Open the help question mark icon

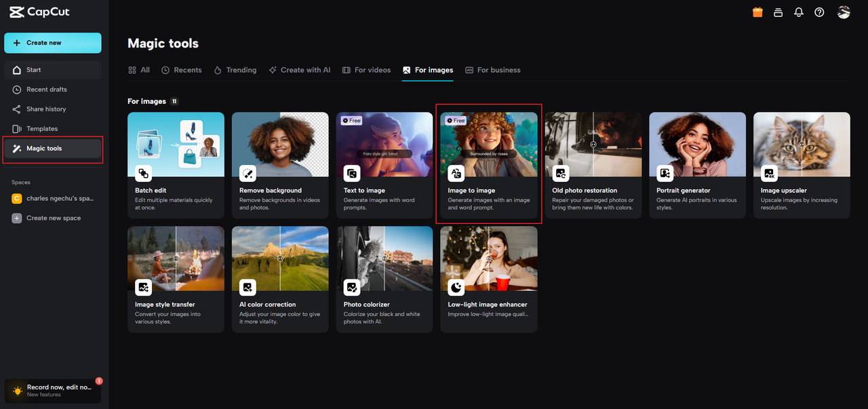(x=819, y=12)
